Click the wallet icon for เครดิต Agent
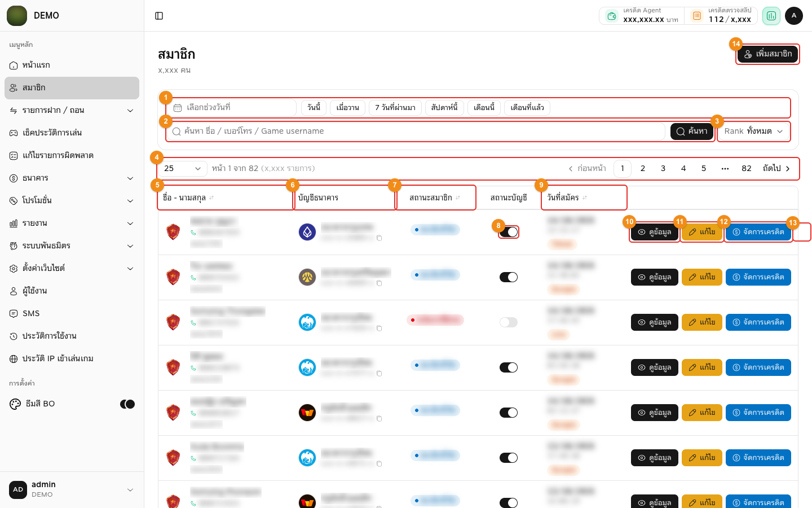The image size is (812, 508). point(612,16)
